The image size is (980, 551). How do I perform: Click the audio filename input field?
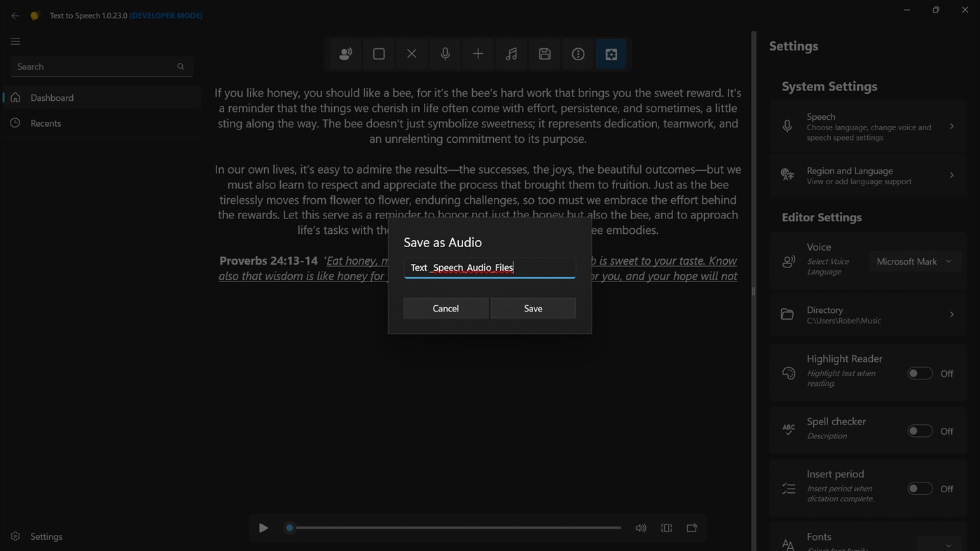tap(489, 267)
